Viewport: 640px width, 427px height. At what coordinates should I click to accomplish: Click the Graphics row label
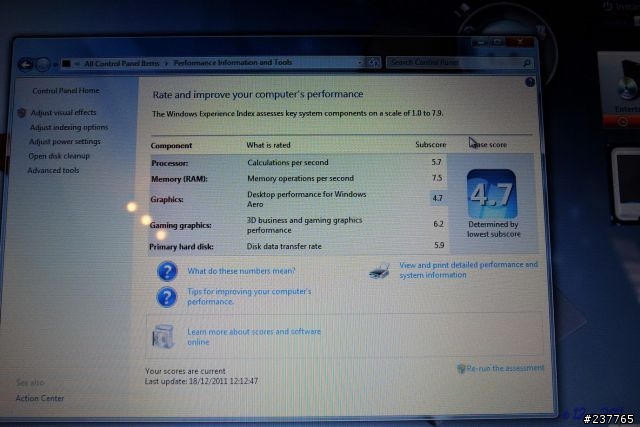coord(167,200)
